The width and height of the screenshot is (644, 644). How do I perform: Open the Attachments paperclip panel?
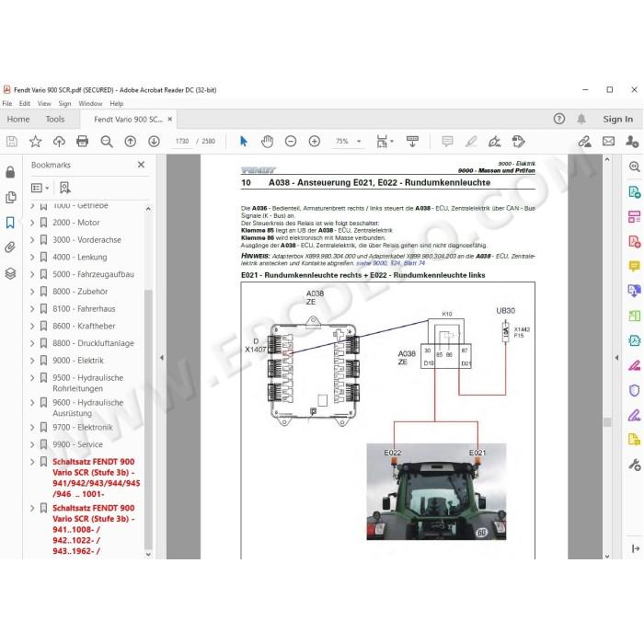[x=10, y=247]
